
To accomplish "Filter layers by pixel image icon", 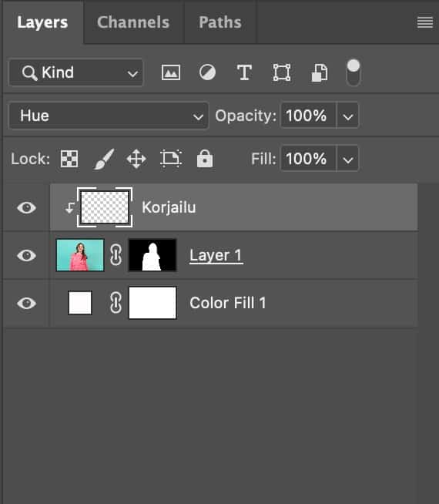I will pyautogui.click(x=170, y=72).
